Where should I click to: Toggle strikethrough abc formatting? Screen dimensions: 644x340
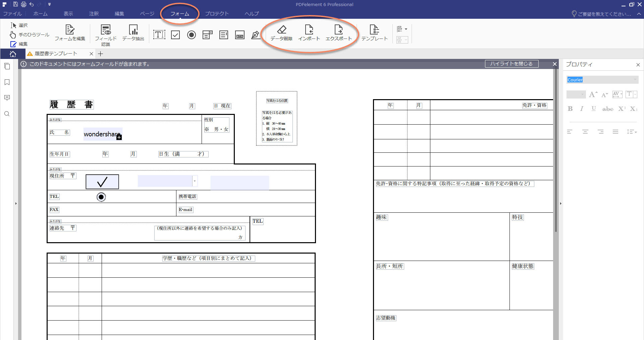coord(608,109)
